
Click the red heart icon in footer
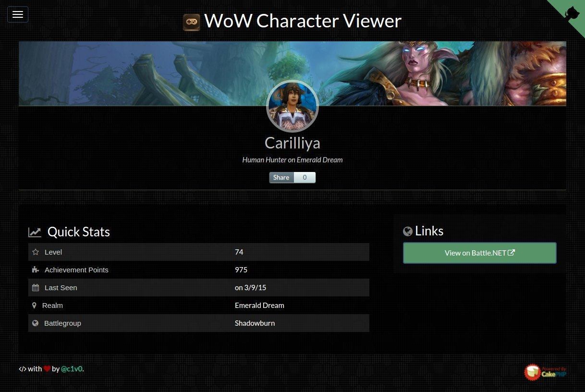(x=47, y=369)
